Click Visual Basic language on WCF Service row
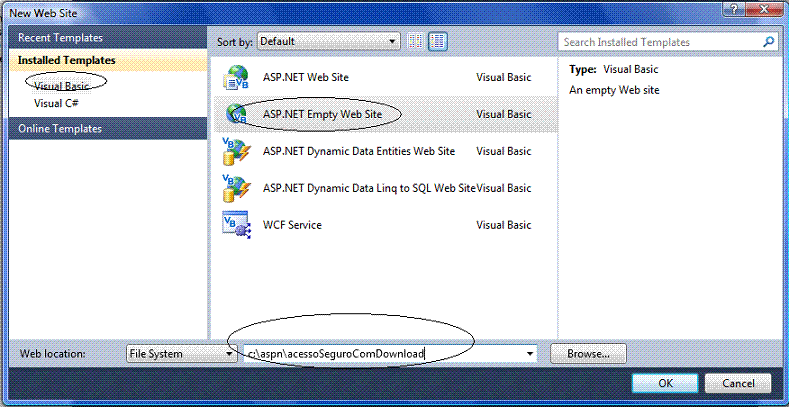Screen dimensions: 789x407 pos(504,225)
